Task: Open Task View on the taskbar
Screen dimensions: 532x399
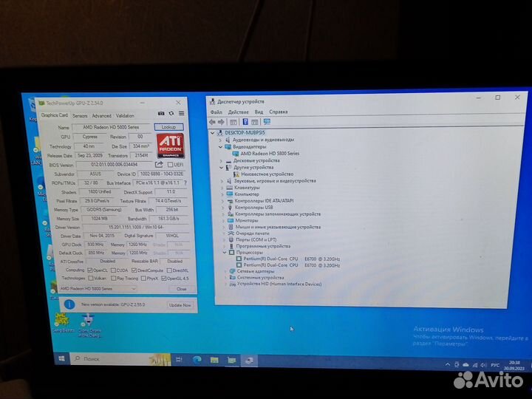Action: 179,360
